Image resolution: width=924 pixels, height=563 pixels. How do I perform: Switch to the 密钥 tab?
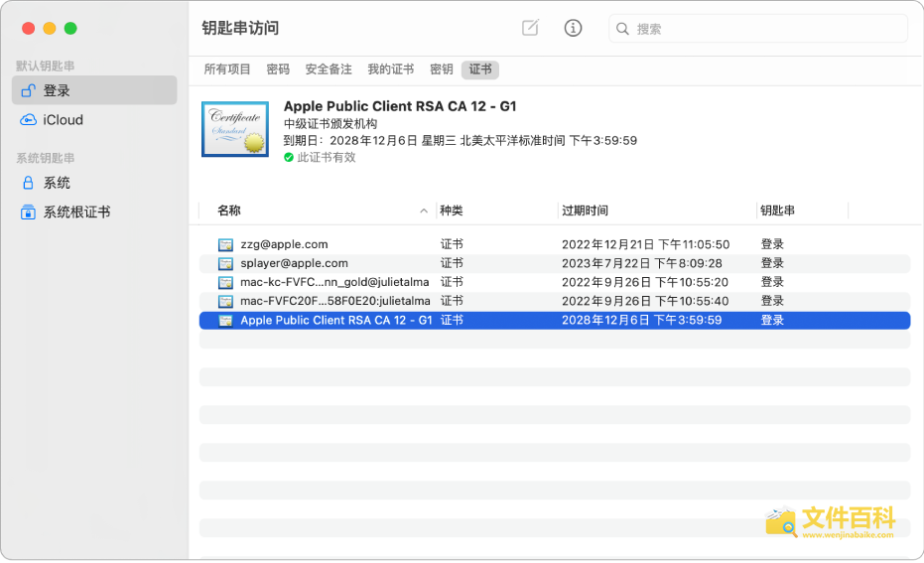[442, 69]
